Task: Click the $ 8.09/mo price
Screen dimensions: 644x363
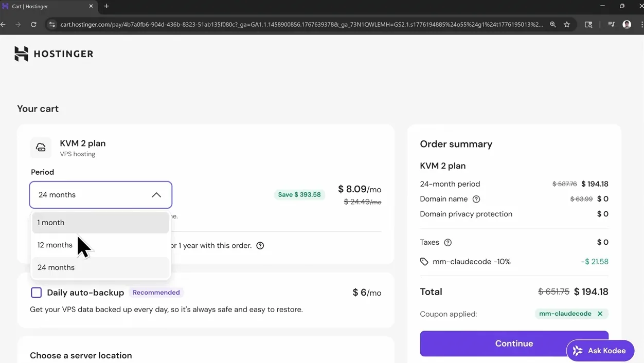Action: tap(360, 189)
